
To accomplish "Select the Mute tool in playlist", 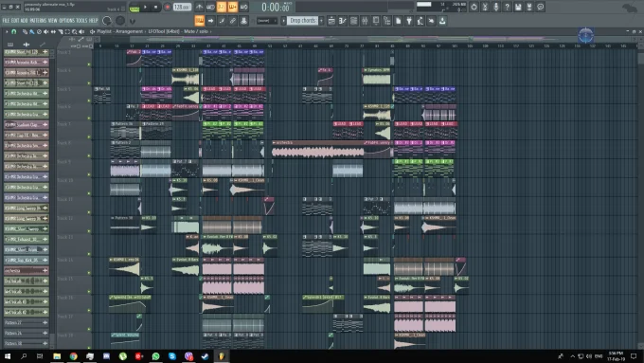I will 46,31.
